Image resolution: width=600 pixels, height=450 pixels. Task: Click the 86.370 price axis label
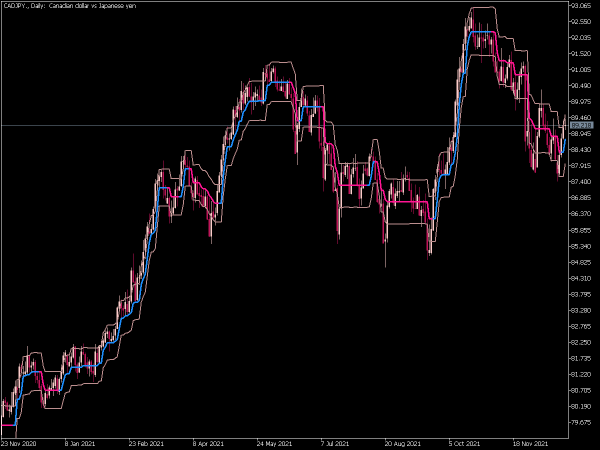click(x=581, y=214)
